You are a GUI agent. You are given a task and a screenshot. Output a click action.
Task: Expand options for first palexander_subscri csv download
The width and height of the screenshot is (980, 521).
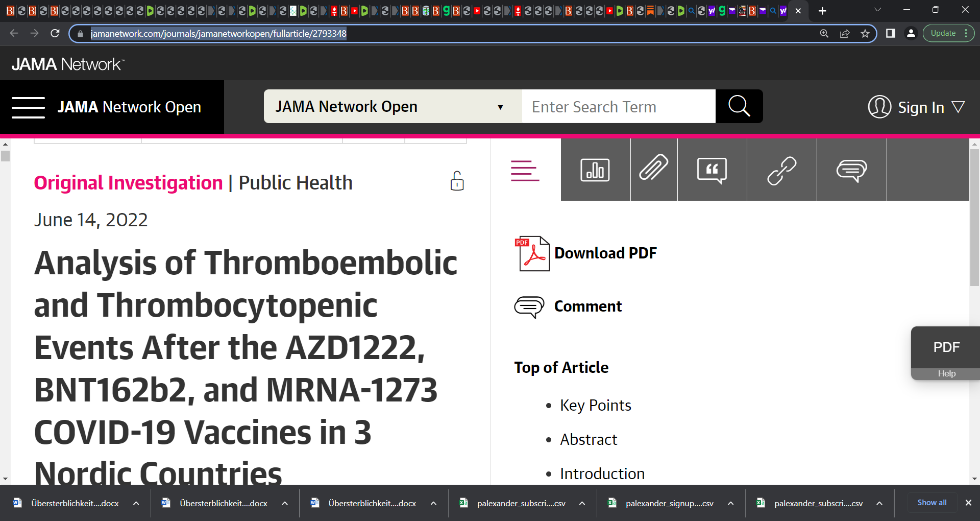point(582,504)
